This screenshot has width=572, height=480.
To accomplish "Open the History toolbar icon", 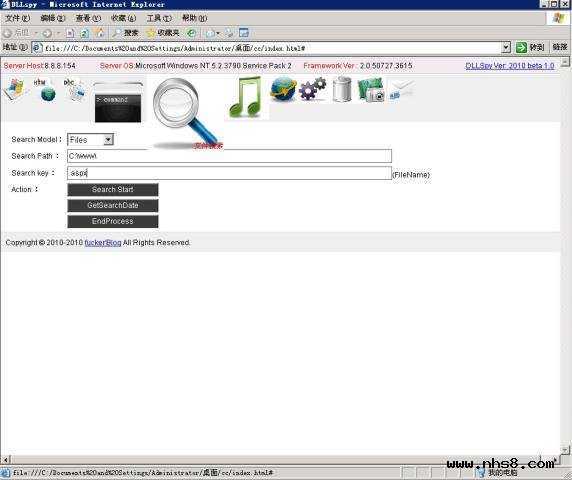I will 192,33.
